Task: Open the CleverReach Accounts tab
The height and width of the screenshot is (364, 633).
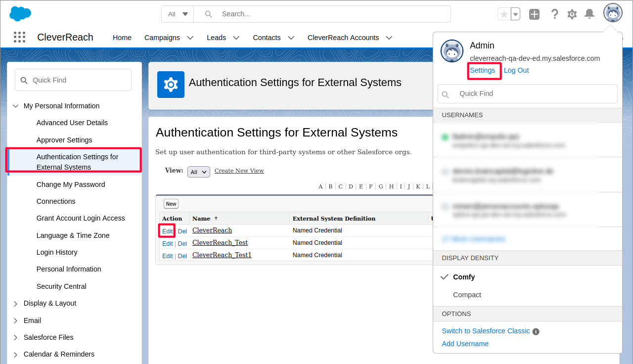Action: point(343,38)
